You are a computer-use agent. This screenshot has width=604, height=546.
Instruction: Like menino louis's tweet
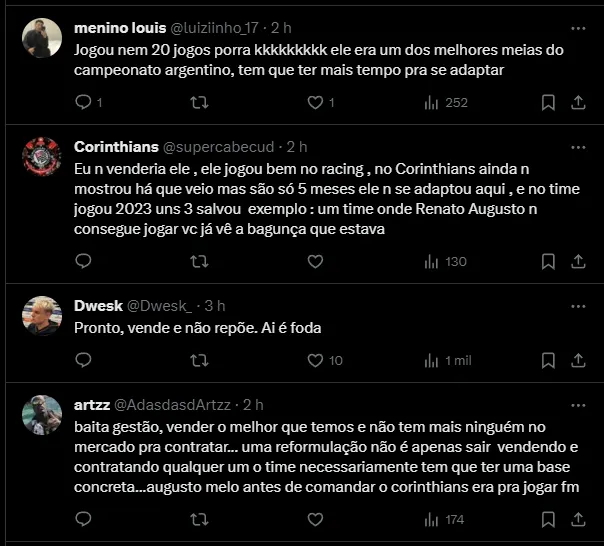click(x=315, y=102)
